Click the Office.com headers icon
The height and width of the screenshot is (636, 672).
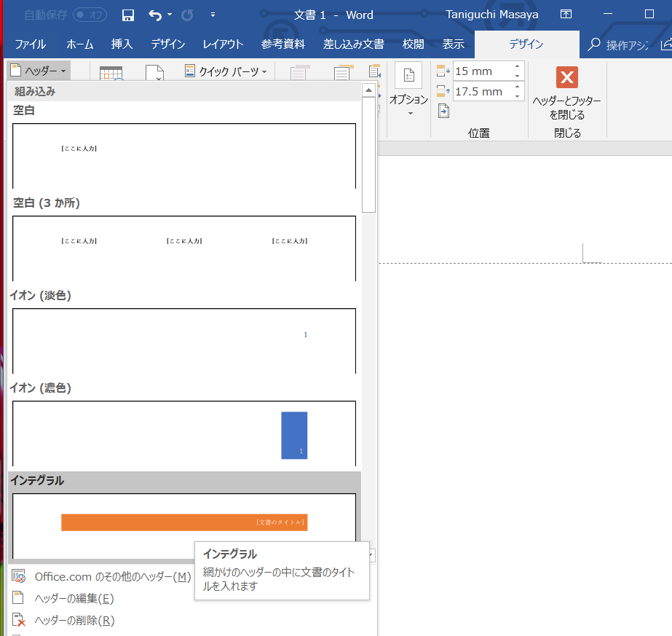pyautogui.click(x=18, y=576)
